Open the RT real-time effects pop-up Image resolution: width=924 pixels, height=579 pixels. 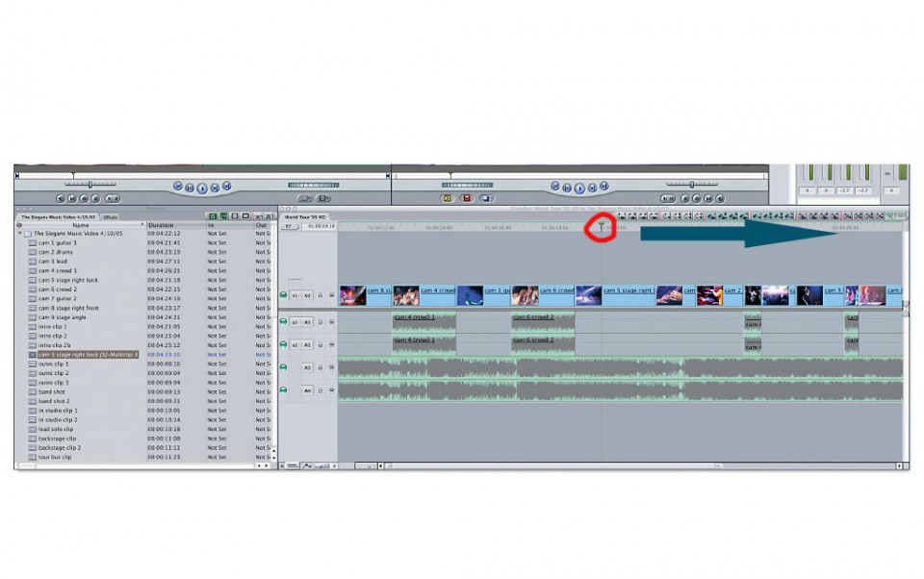[289, 224]
